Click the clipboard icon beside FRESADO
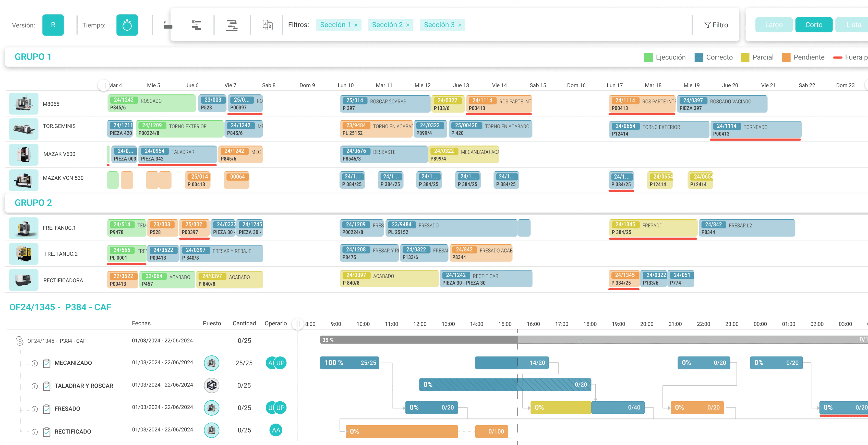Screen dimensions: 868x445 (47, 409)
